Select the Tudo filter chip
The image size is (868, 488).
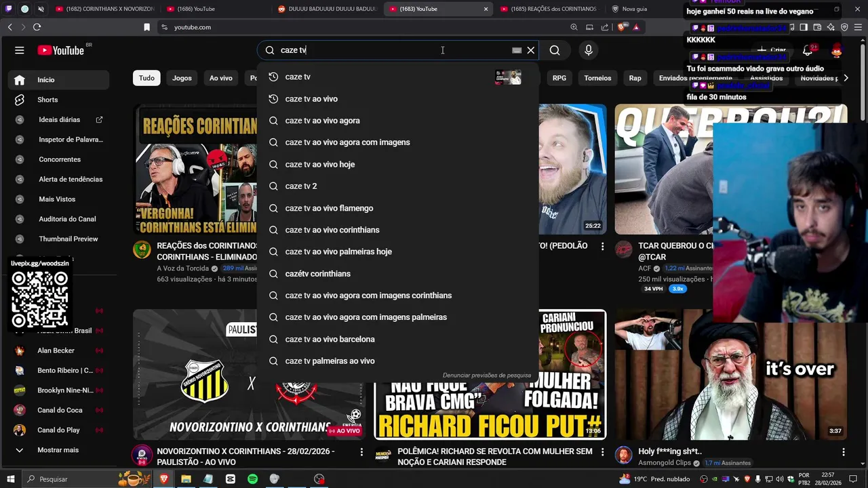[146, 78]
